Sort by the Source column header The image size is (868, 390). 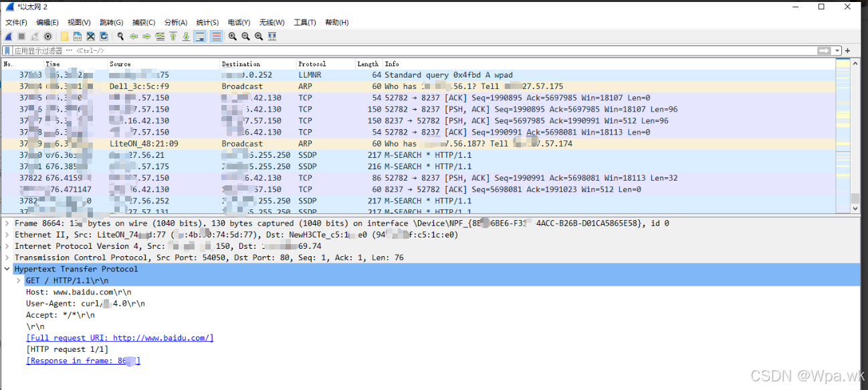[x=164, y=64]
